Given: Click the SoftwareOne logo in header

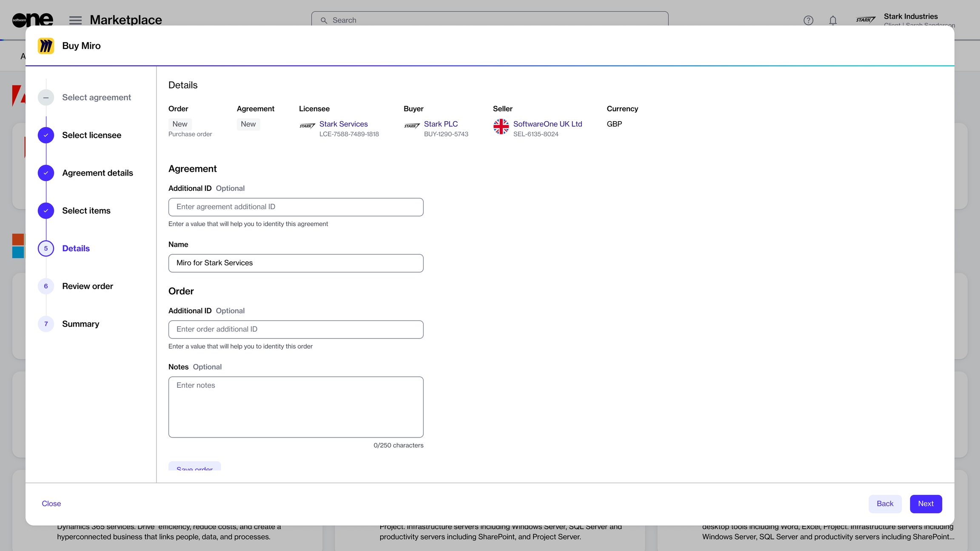Looking at the screenshot, I should click(x=32, y=20).
